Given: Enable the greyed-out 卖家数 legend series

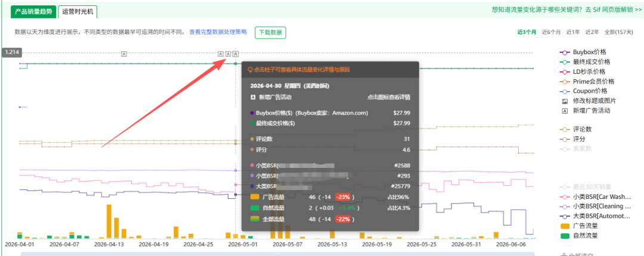Looking at the screenshot, I should click(x=576, y=148).
